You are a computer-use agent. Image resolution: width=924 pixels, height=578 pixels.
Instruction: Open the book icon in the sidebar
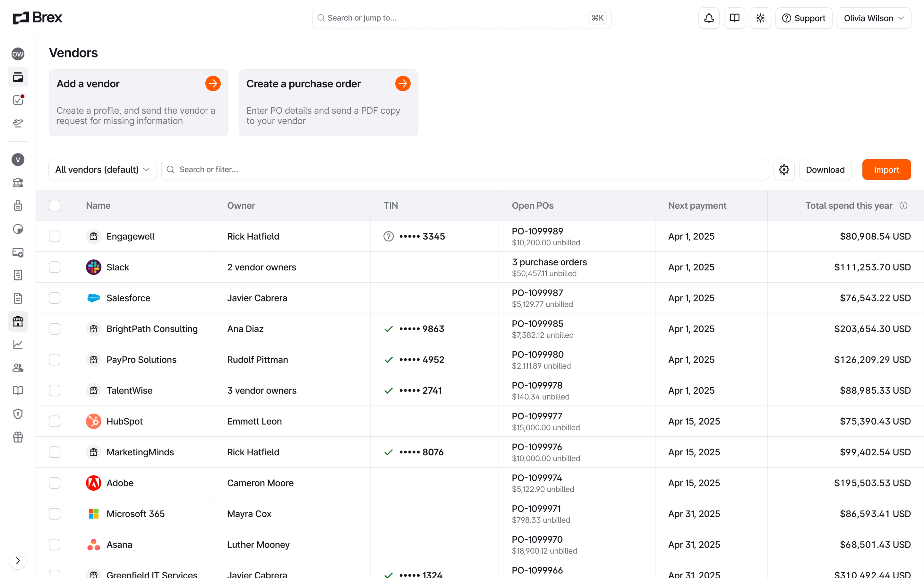coord(18,391)
